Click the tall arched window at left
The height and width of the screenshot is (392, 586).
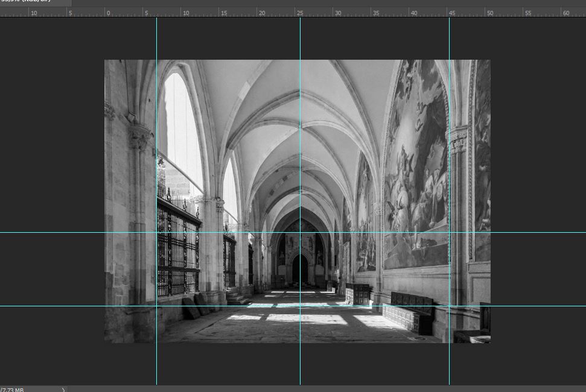point(182,127)
